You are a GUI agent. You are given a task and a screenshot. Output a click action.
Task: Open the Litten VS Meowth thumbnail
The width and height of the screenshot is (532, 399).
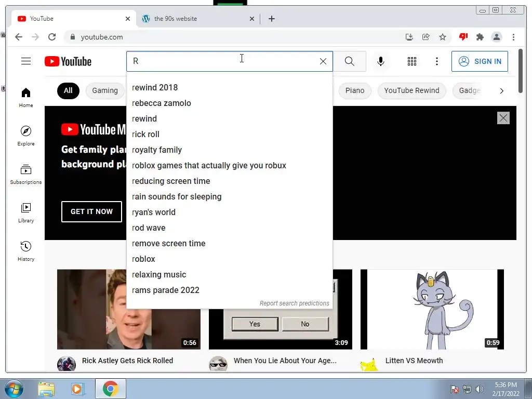pyautogui.click(x=432, y=309)
